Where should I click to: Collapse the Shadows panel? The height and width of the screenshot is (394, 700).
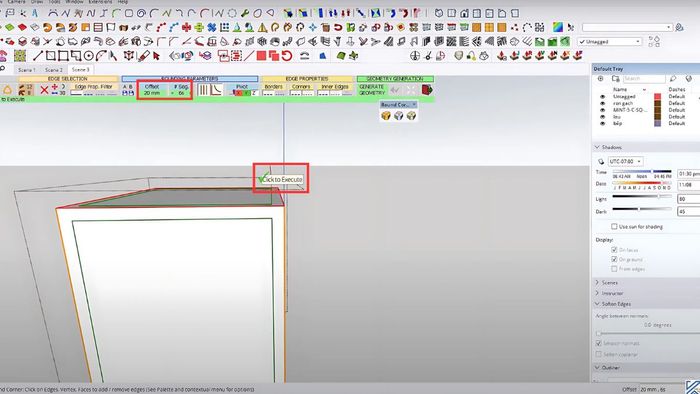pos(597,147)
